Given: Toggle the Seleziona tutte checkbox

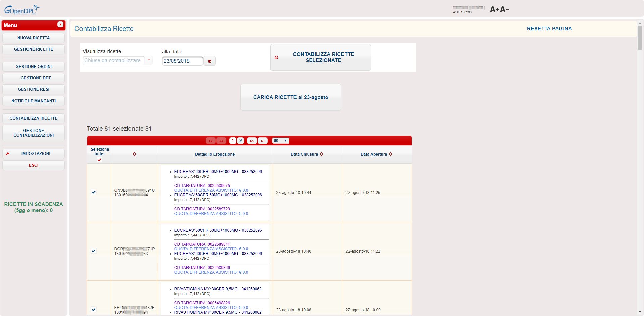Looking at the screenshot, I should tap(99, 160).
